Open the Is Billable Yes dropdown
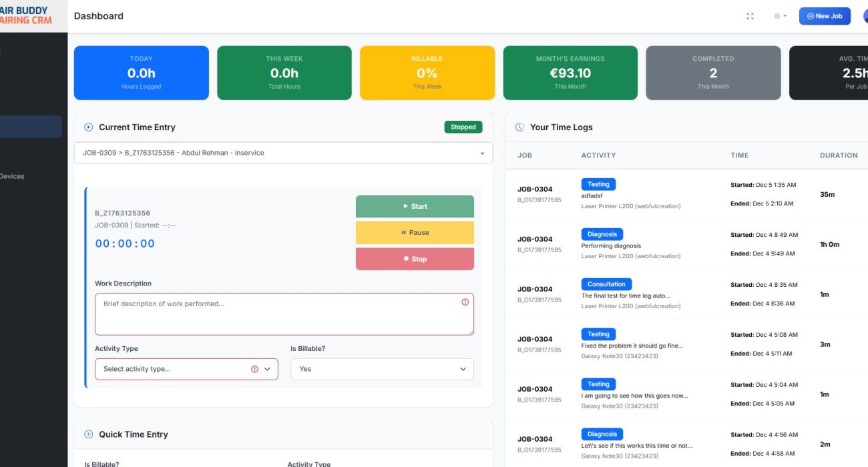This screenshot has height=467, width=868. coord(382,369)
